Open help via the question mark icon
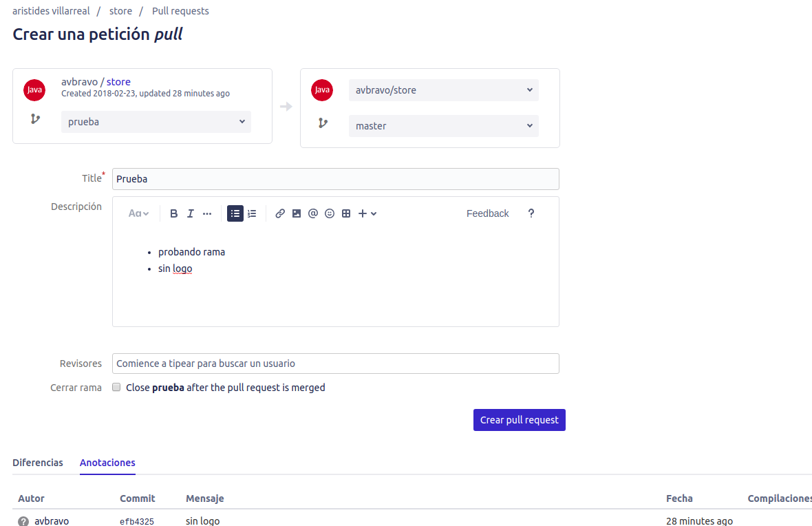This screenshot has width=812, height=526. click(x=531, y=213)
